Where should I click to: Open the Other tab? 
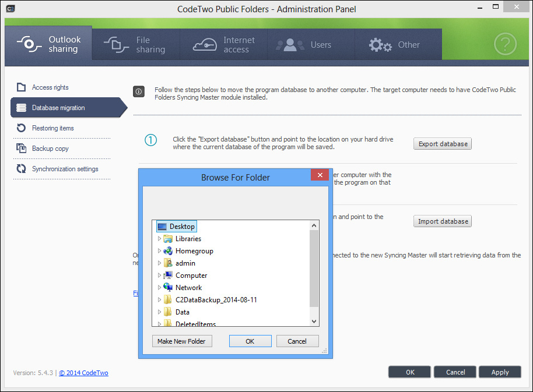tap(398, 44)
